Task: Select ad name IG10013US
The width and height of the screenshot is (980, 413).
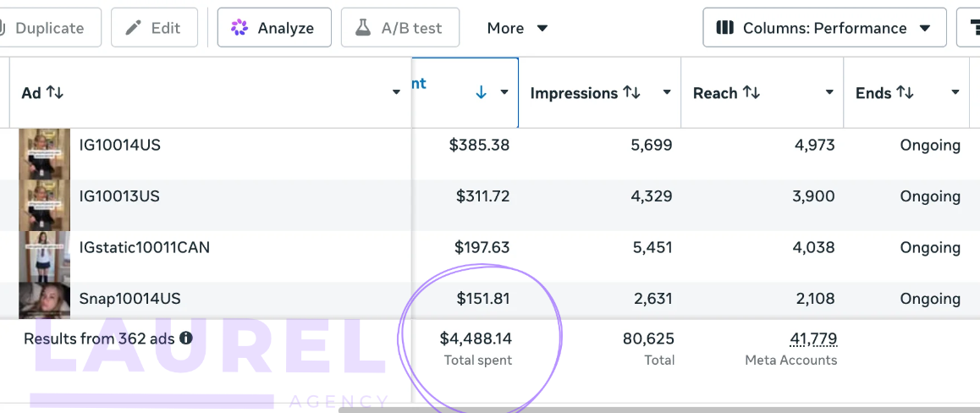Action: (119, 197)
